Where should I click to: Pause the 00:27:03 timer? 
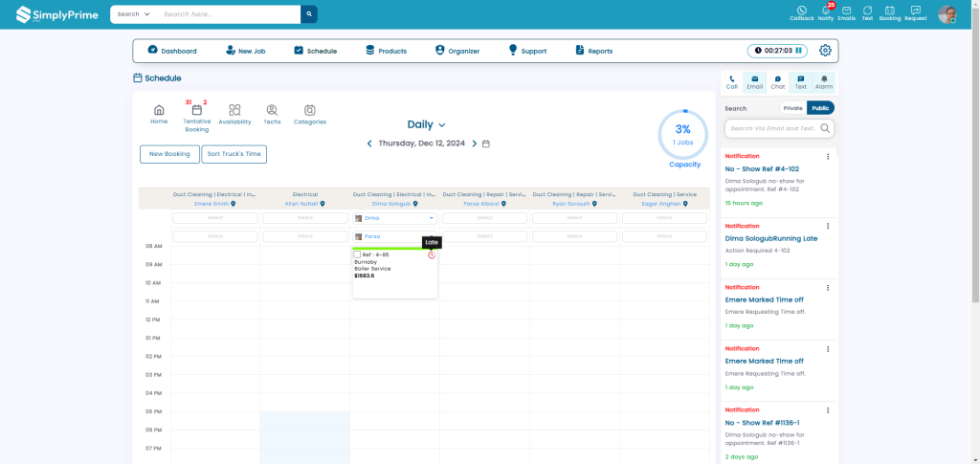798,51
